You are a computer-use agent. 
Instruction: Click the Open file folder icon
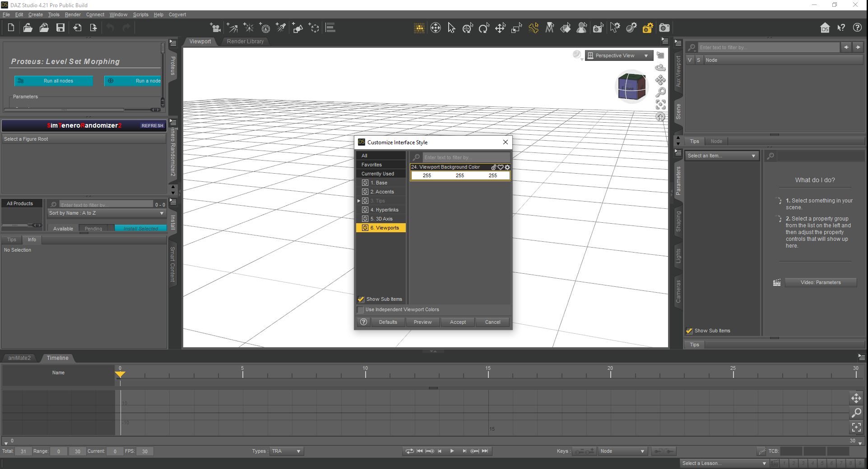28,28
